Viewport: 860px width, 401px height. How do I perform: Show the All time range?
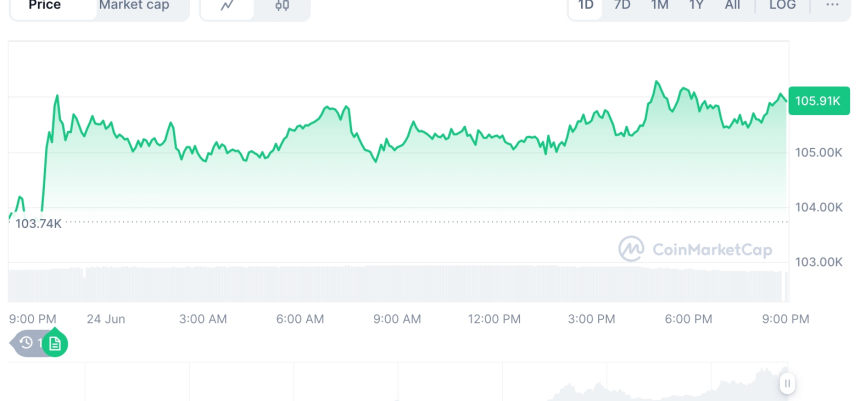click(733, 6)
